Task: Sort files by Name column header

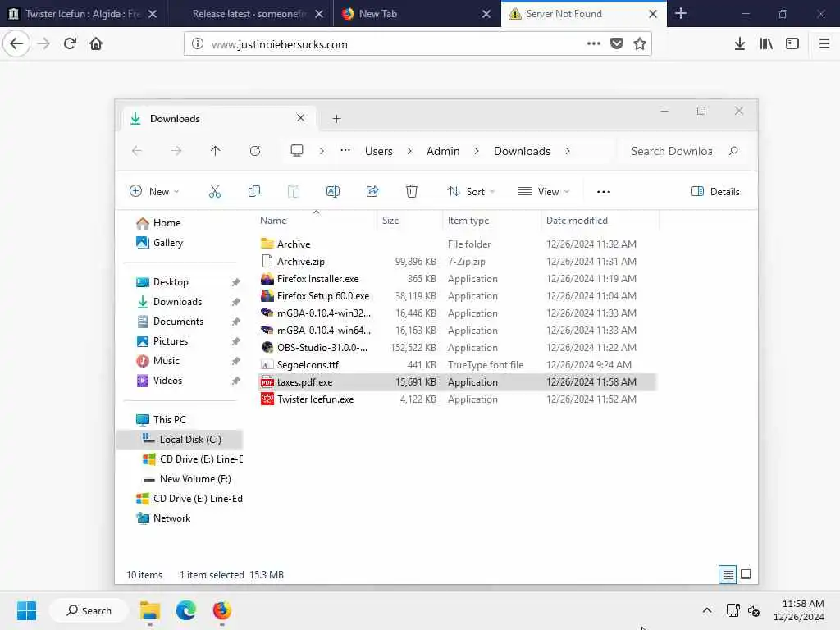Action: coord(317,220)
